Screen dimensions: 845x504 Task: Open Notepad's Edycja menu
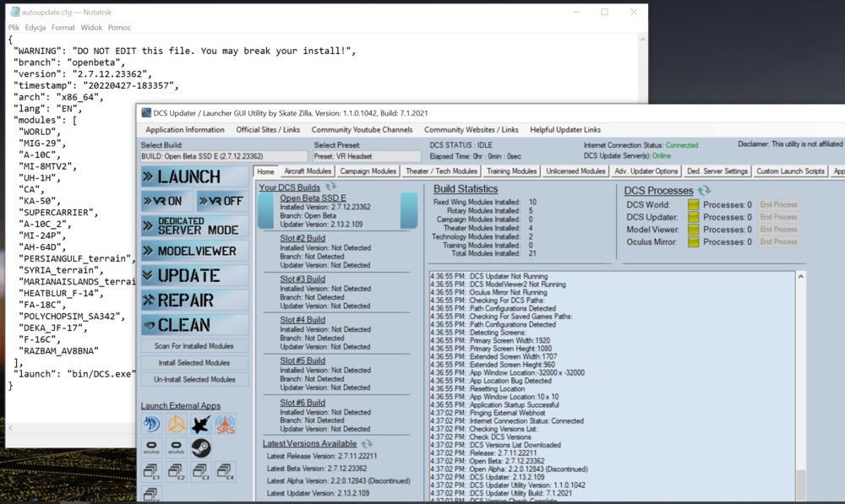35,28
